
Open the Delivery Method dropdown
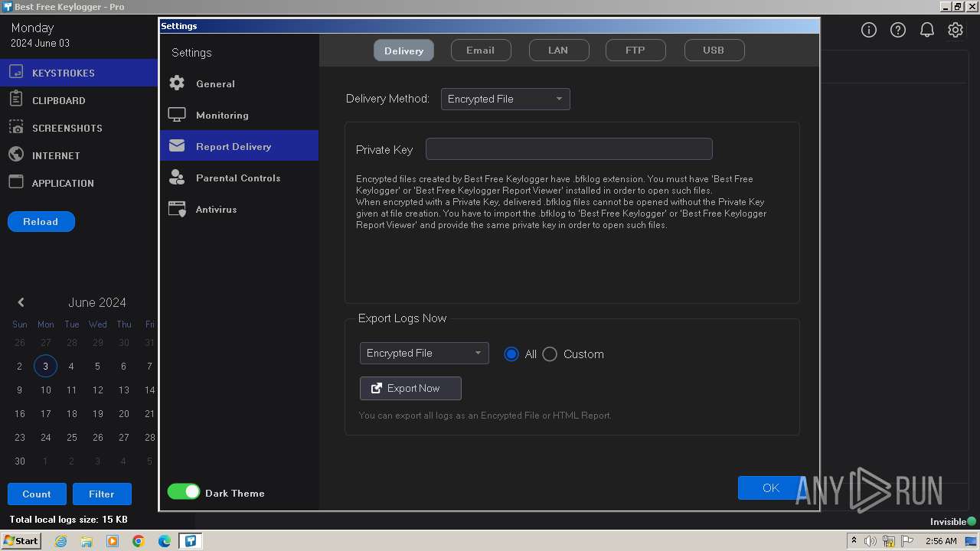505,99
